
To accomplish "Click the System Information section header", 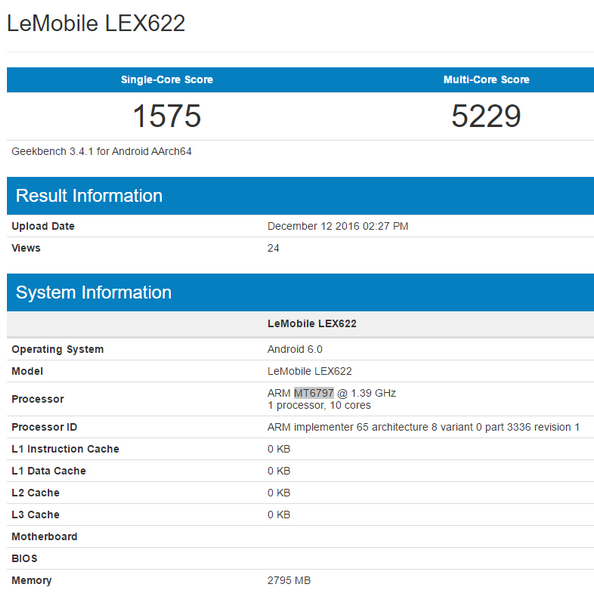I will pos(93,292).
